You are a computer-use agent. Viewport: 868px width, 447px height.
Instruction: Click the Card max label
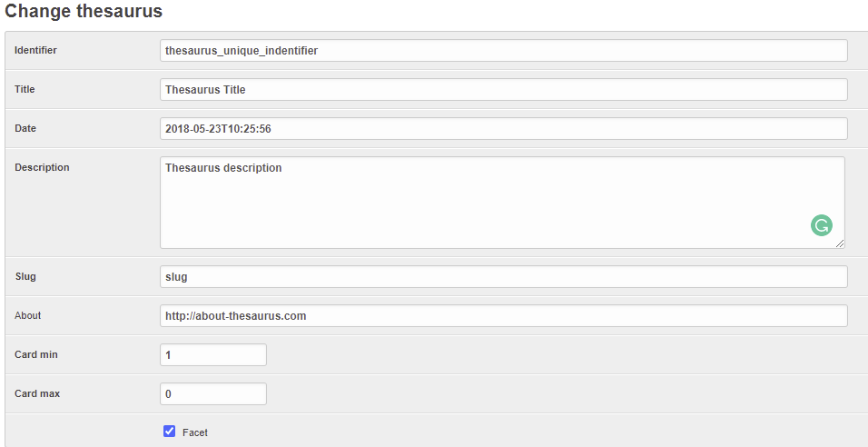[37, 393]
